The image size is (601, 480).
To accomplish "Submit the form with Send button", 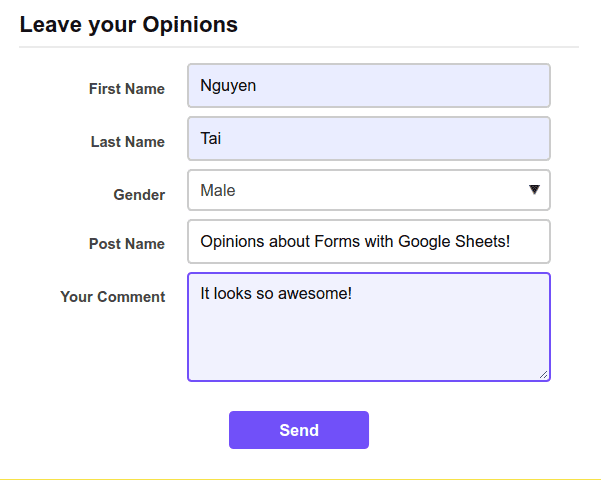I will (x=299, y=430).
